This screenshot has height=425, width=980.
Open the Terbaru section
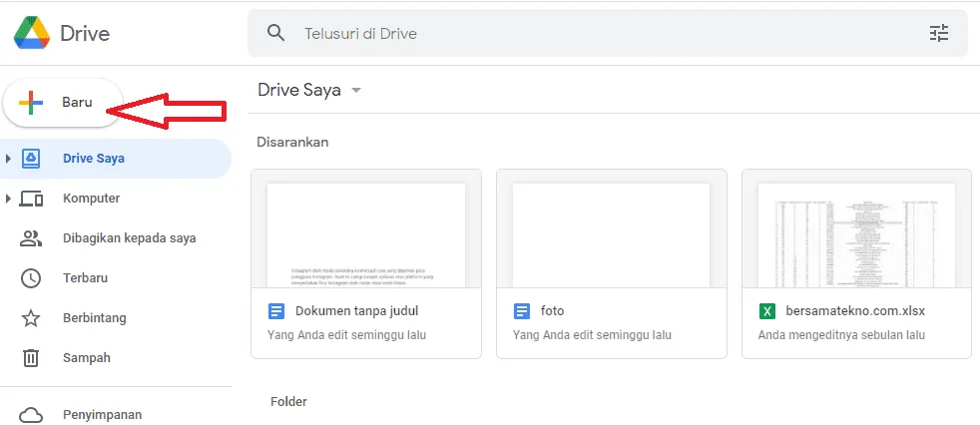click(116, 278)
